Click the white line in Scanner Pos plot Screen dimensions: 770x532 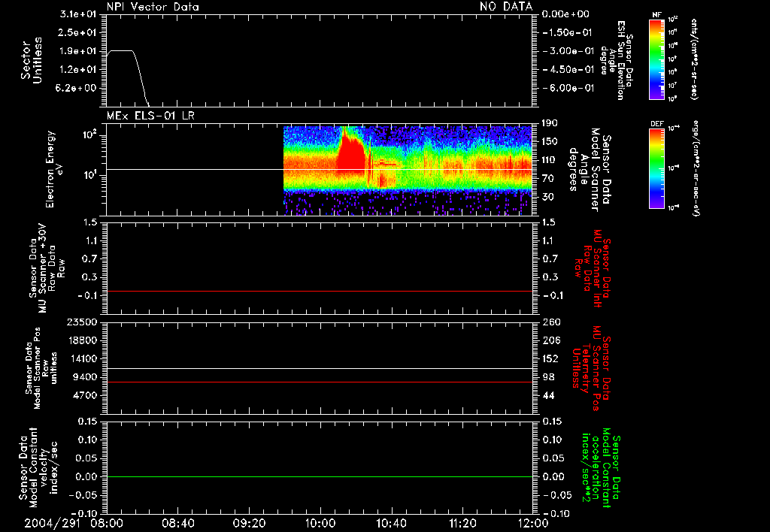click(x=320, y=369)
